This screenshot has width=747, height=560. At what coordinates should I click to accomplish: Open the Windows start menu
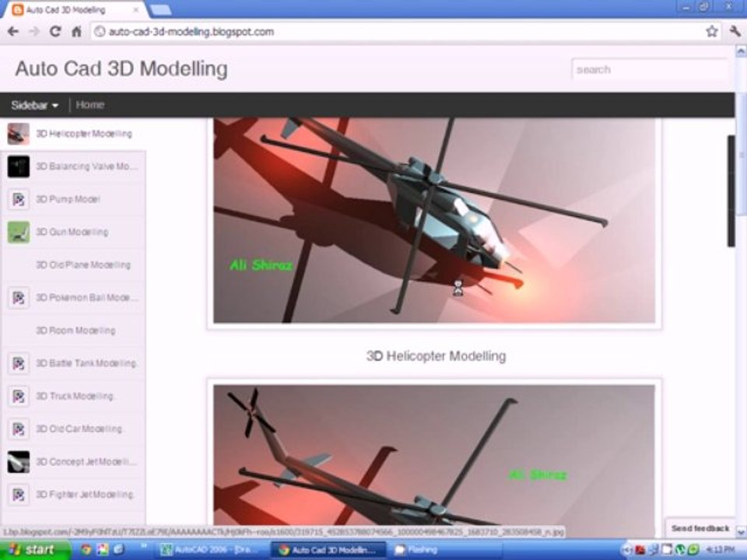pyautogui.click(x=33, y=550)
